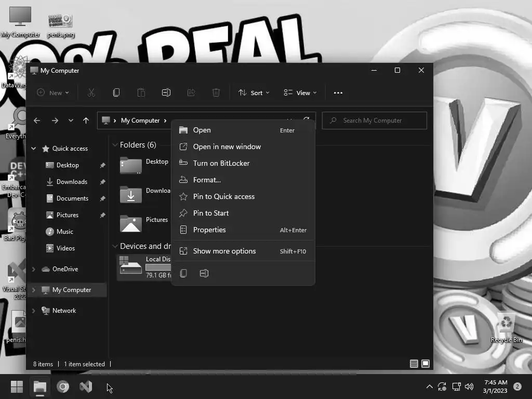Click the volume speaker tray icon
This screenshot has width=532, height=399.
(469, 387)
